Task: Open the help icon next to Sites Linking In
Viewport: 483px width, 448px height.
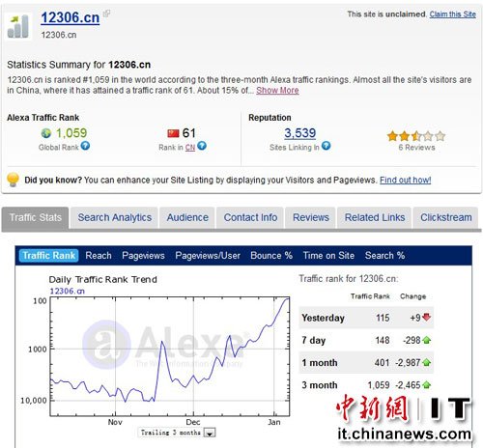Action: 326,146
